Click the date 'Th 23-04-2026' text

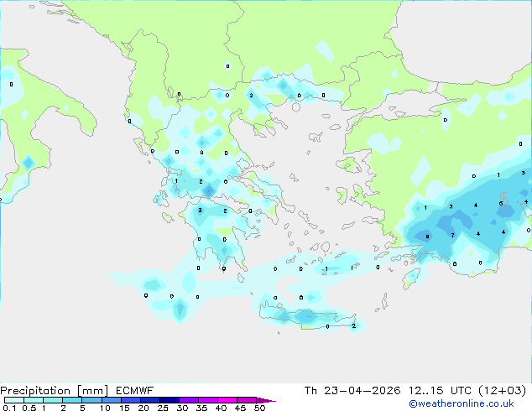(x=352, y=391)
